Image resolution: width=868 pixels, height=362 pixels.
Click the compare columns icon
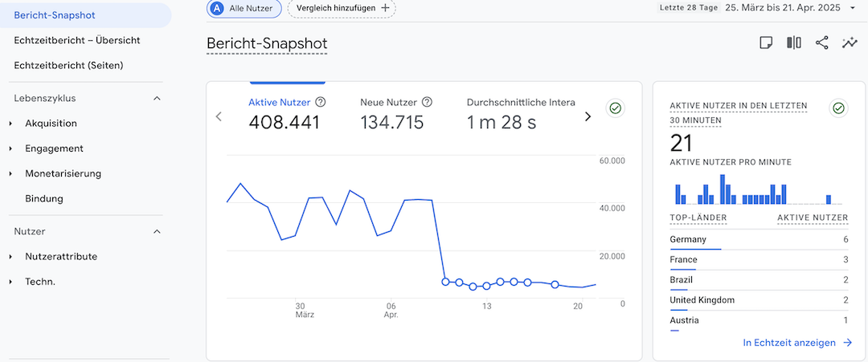coord(794,43)
